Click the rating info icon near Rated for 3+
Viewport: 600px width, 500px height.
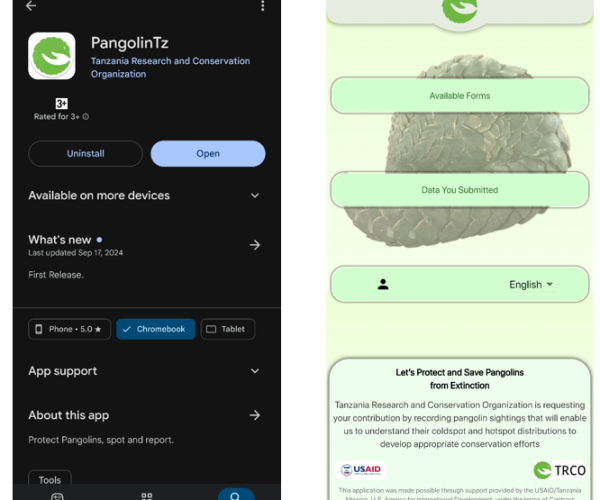86,117
